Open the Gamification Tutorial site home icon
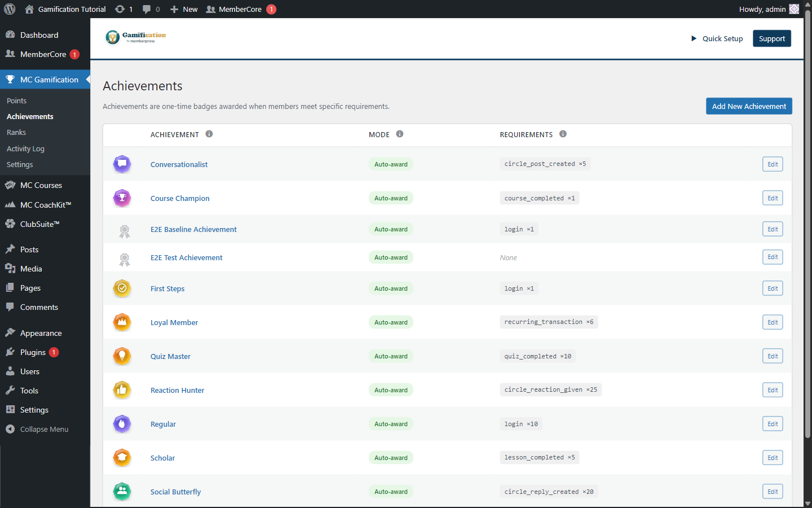 click(x=29, y=9)
